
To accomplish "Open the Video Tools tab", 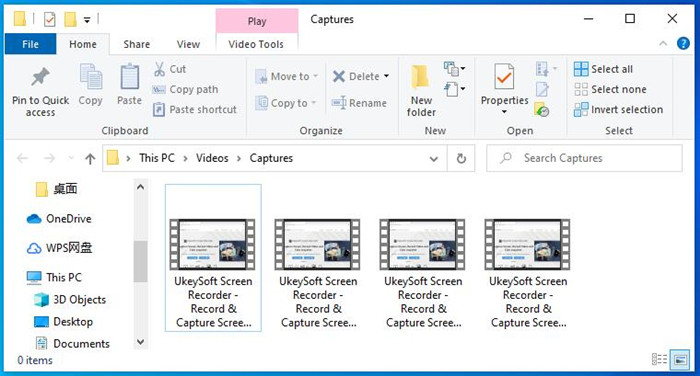I will [x=256, y=44].
